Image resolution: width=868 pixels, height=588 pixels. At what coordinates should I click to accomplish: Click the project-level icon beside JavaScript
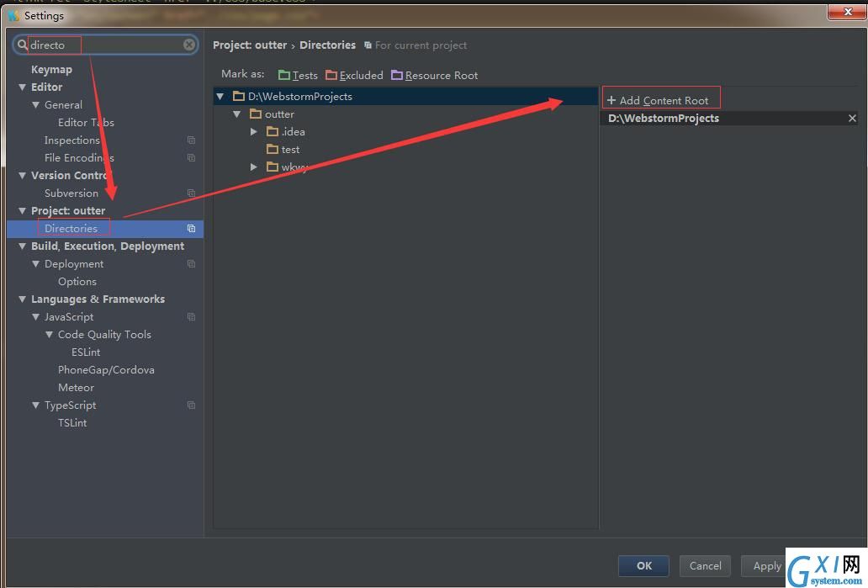pos(191,317)
